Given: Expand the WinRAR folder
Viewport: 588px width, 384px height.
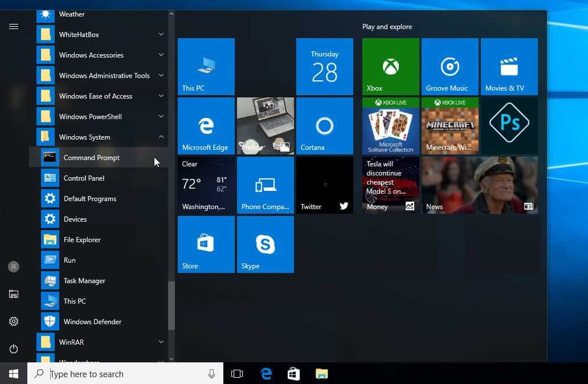Looking at the screenshot, I should tap(98, 342).
